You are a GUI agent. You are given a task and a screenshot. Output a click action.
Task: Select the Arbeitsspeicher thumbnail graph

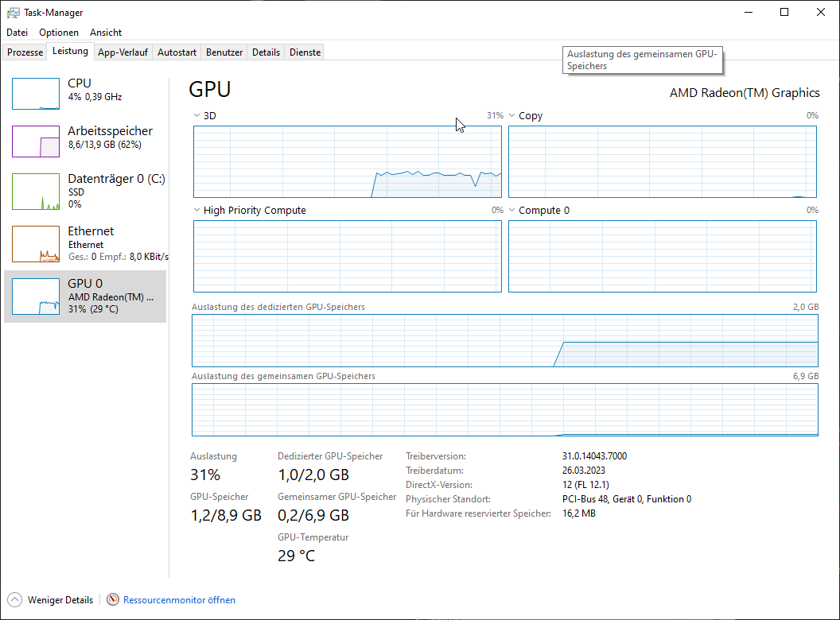click(x=36, y=141)
